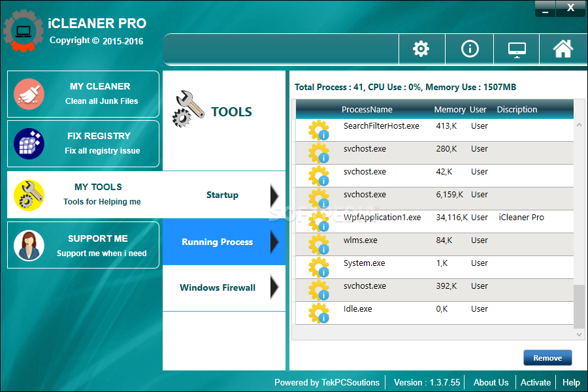Click the Version : 1.3.7.55 text
The image size is (588, 392).
(427, 383)
